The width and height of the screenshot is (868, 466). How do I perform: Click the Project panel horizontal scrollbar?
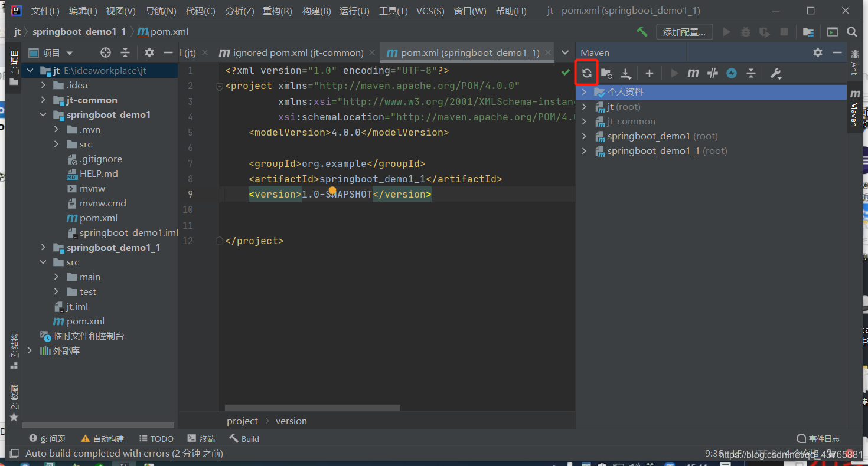(x=98, y=425)
